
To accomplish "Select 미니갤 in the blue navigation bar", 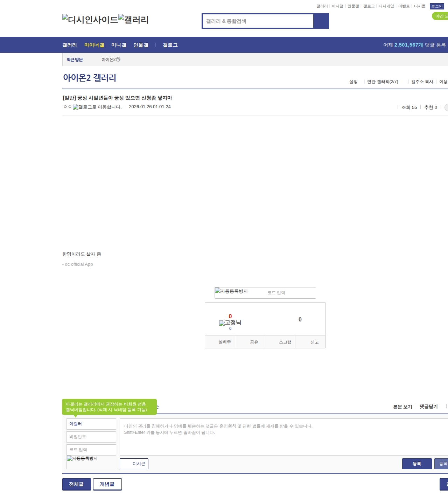I will click(119, 45).
